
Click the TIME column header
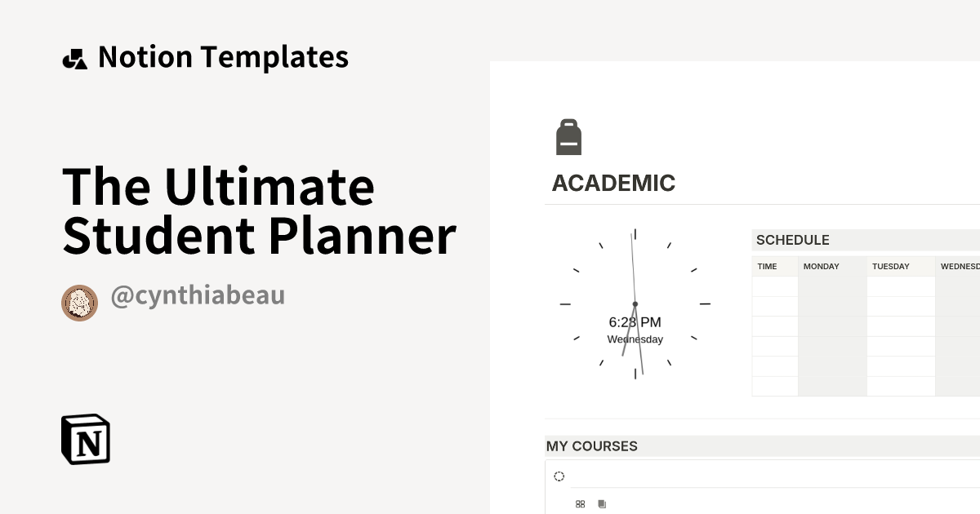pyautogui.click(x=767, y=266)
